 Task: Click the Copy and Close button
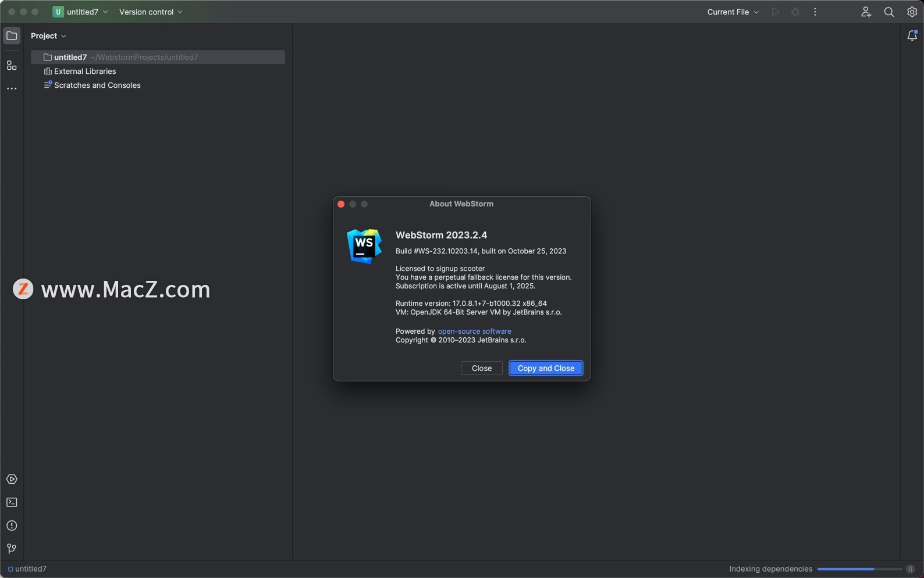pyautogui.click(x=546, y=368)
